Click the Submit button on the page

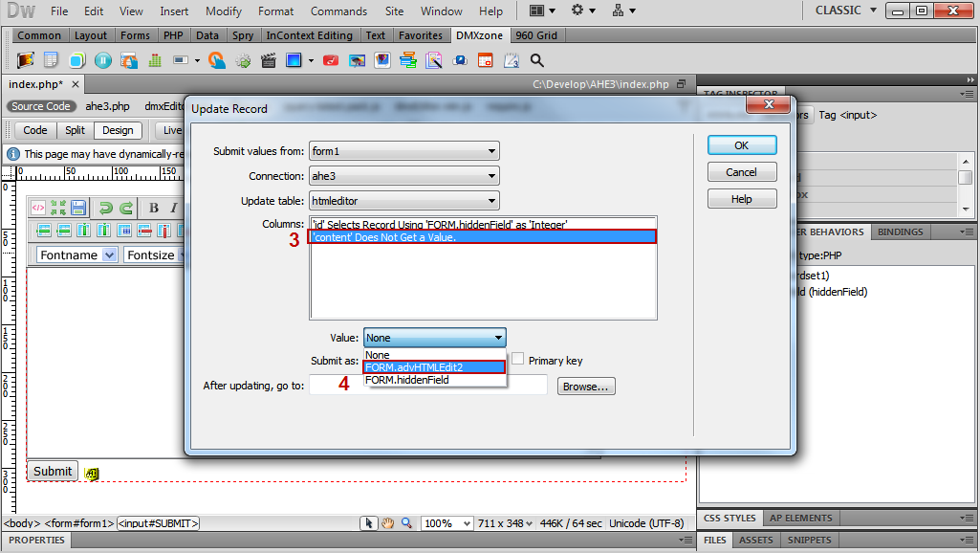coord(53,471)
